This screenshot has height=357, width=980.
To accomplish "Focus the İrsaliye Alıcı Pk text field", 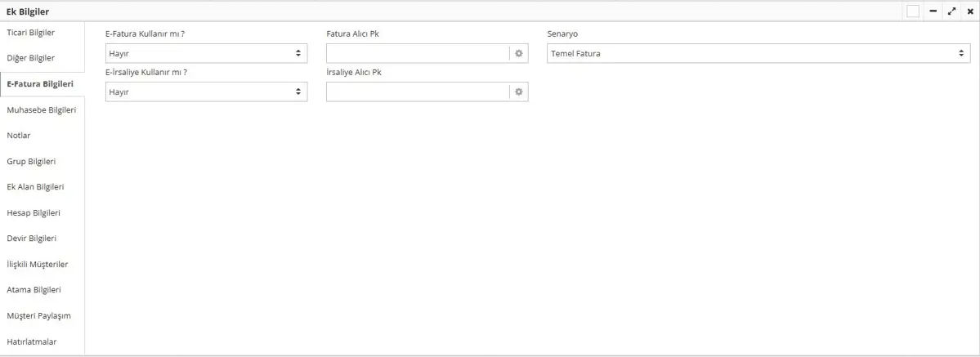I will coord(417,92).
